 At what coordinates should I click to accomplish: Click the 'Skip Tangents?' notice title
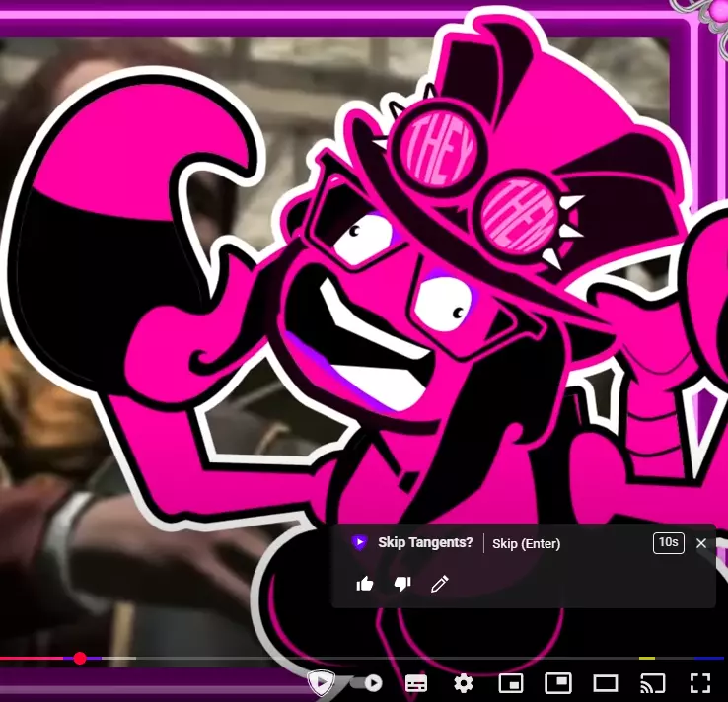(x=425, y=542)
